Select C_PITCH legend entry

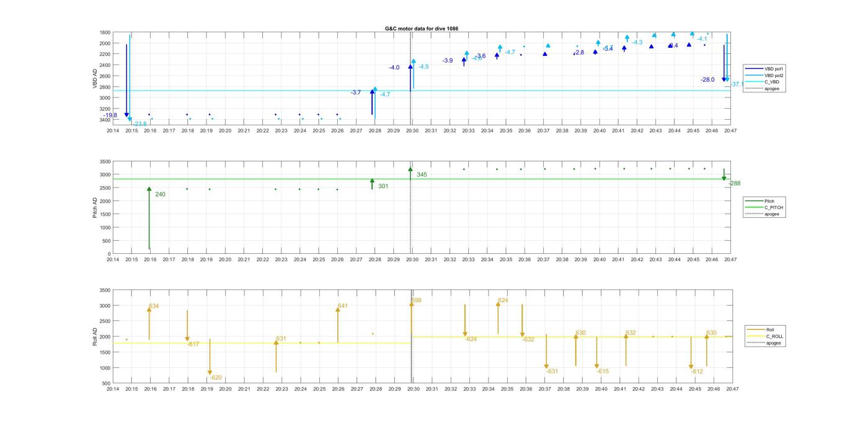764,207
